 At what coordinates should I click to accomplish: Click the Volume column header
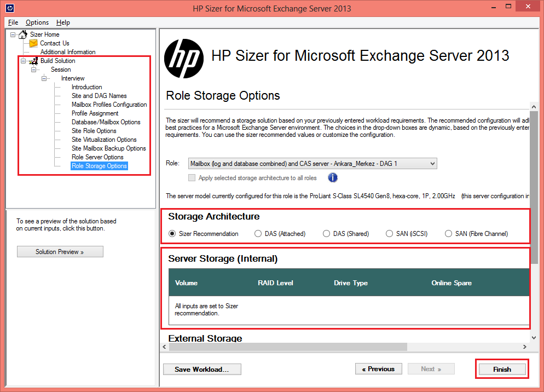186,283
